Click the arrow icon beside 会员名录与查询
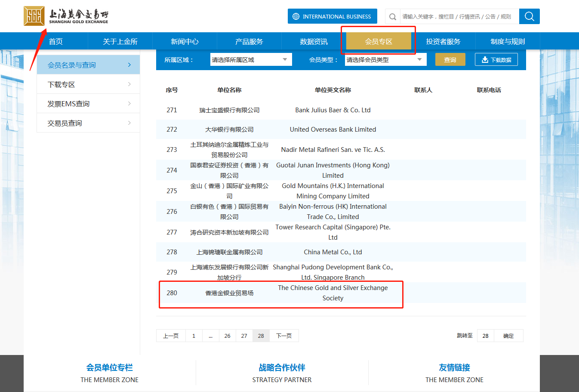The image size is (579, 392). [129, 64]
